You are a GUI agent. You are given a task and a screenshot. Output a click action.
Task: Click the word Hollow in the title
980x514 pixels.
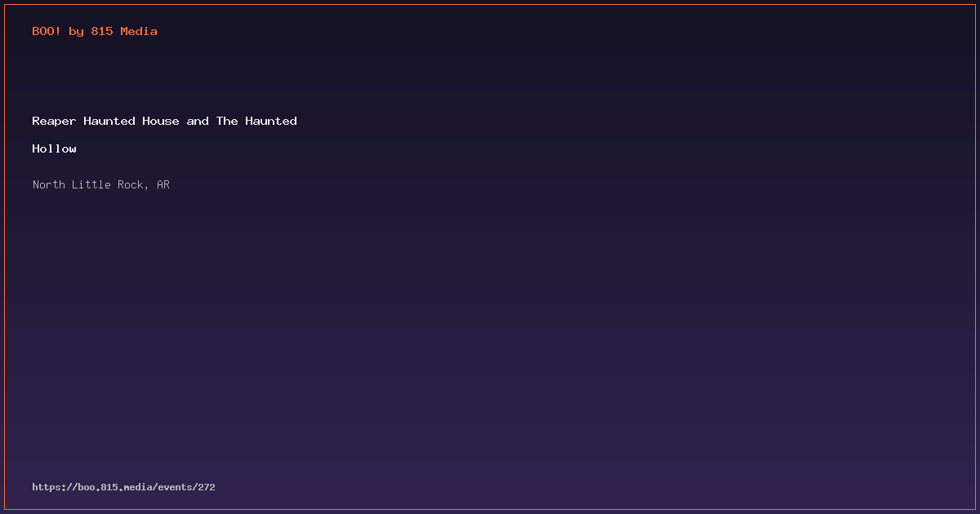(54, 148)
